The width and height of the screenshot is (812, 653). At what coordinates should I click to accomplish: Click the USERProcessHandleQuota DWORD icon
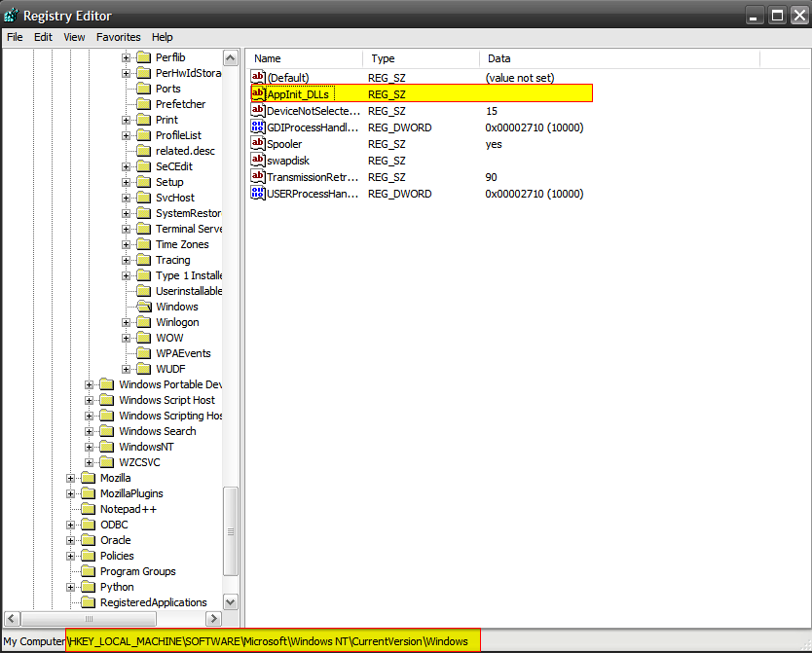point(258,194)
